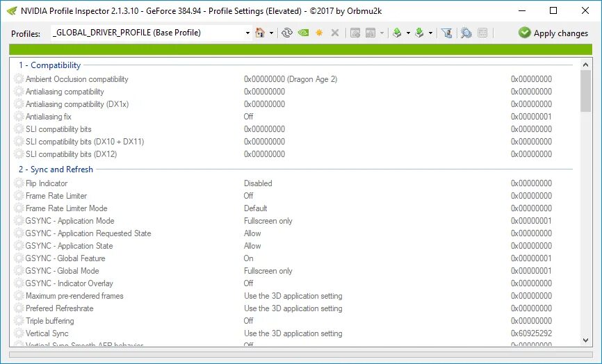
Task: Click the scrollbar down arrow in settings list
Action: point(585,340)
